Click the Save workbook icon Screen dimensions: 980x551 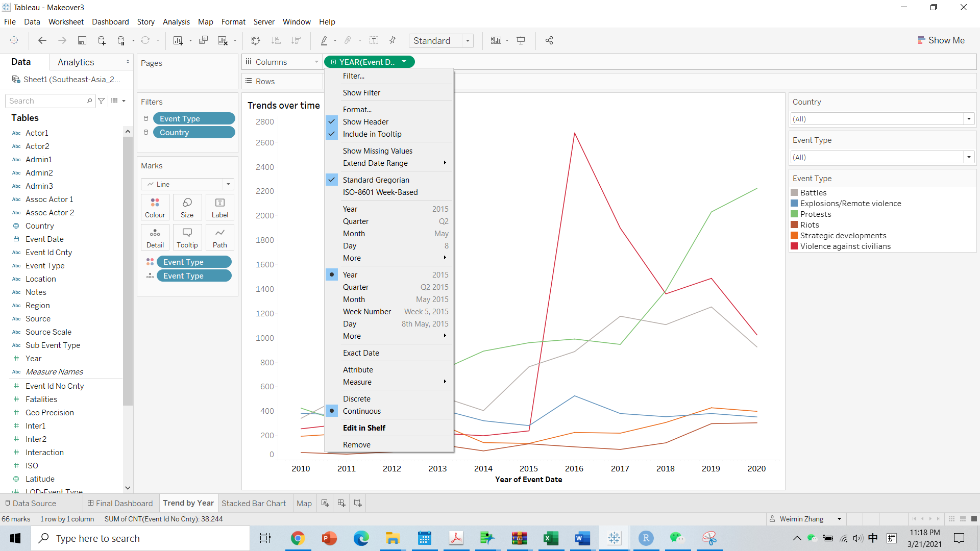tap(82, 41)
